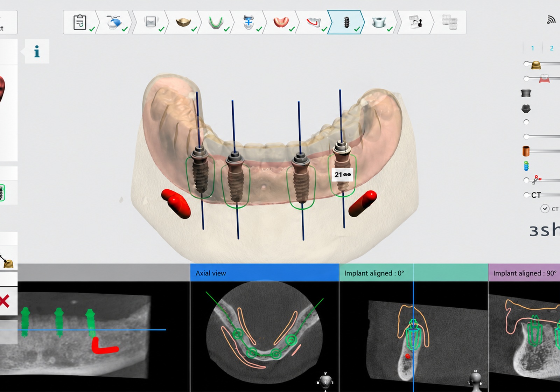The width and height of the screenshot is (560, 392).
Task: Open the green panoramic curve step
Action: (x=216, y=22)
